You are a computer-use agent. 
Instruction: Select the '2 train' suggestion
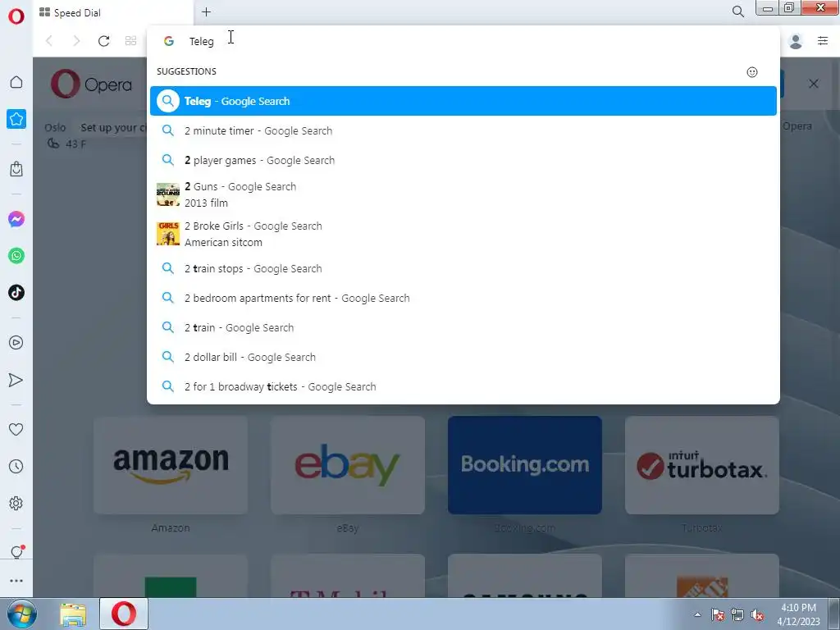pos(463,327)
